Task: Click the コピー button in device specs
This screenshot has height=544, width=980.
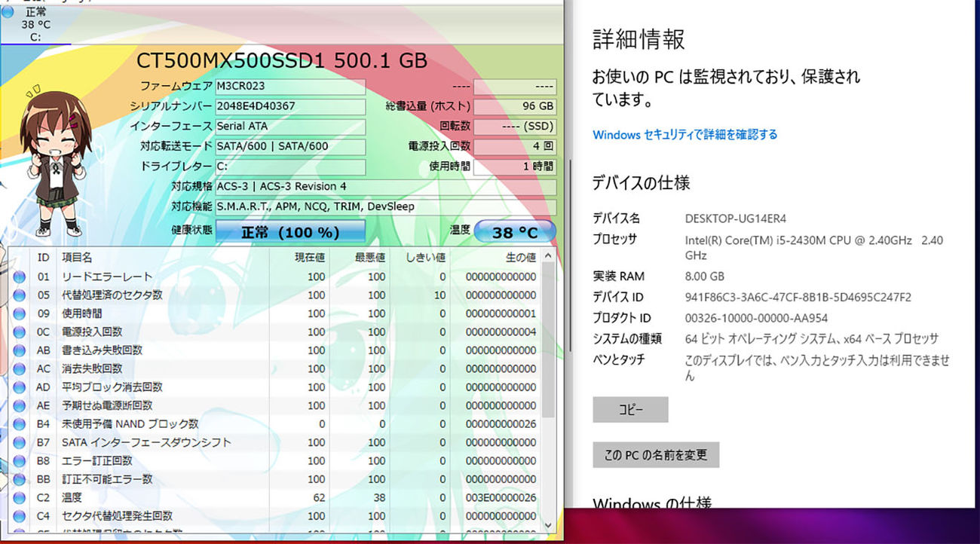Action: (x=630, y=410)
